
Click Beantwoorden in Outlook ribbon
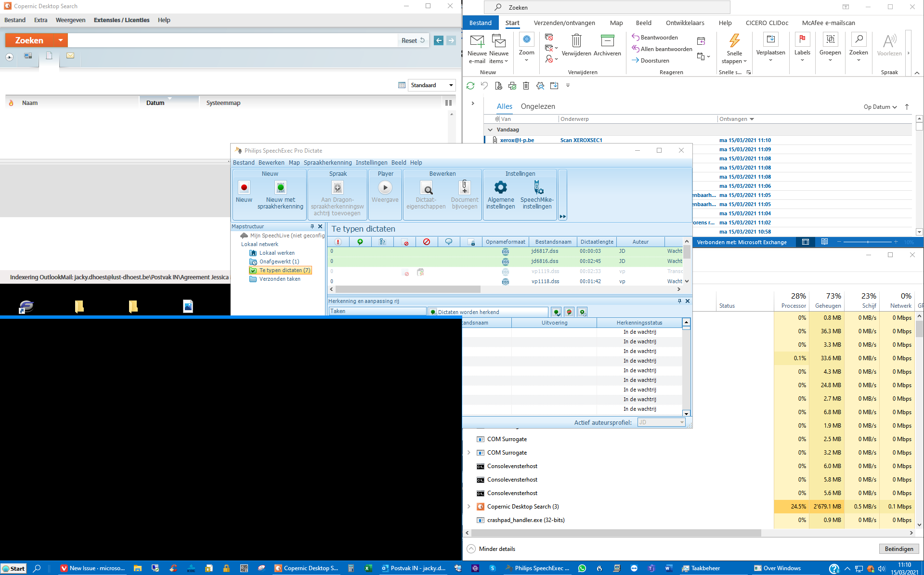point(654,38)
